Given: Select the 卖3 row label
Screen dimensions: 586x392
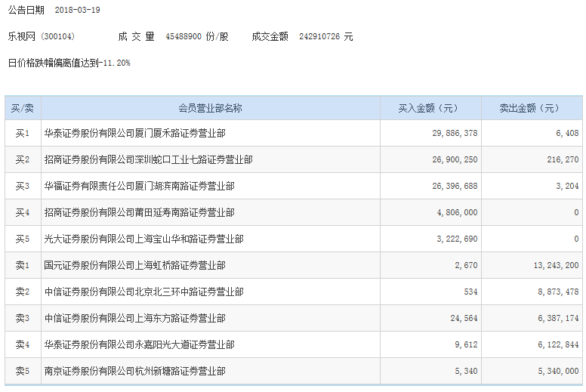Looking at the screenshot, I should 23,319.
